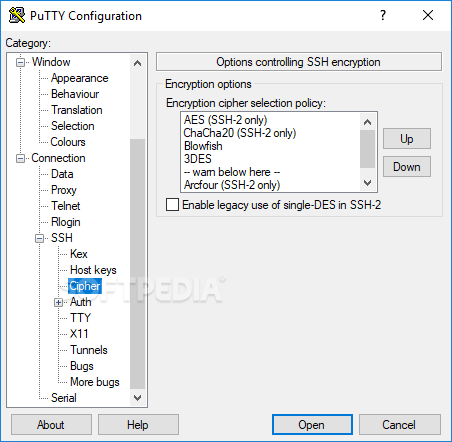This screenshot has height=442, width=452.
Task: Select Colours category
Action: coord(68,142)
